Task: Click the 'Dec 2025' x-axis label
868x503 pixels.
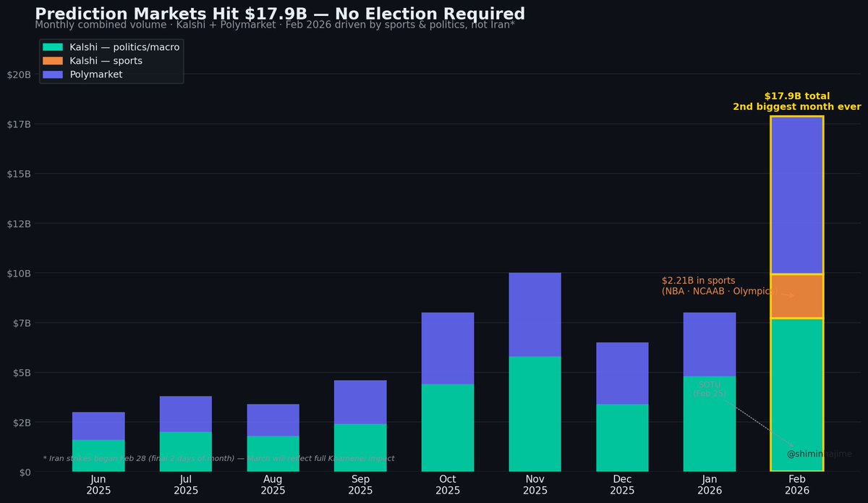Action: [622, 485]
